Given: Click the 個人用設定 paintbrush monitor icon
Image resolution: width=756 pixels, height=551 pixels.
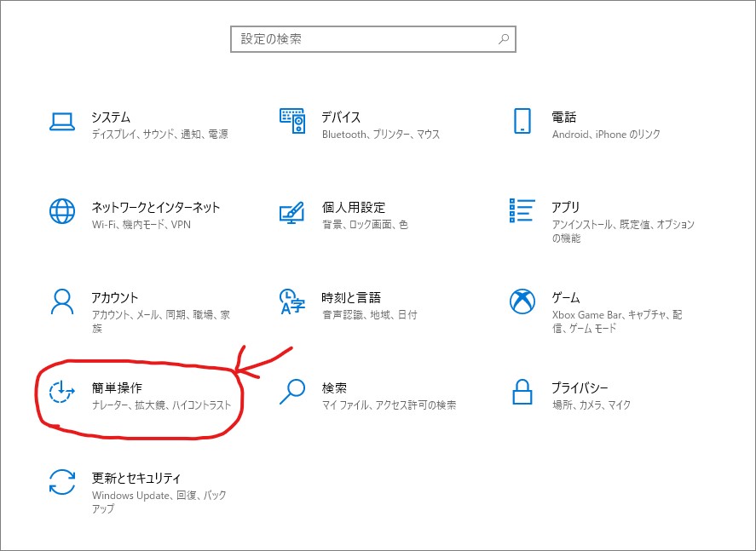Looking at the screenshot, I should 292,212.
